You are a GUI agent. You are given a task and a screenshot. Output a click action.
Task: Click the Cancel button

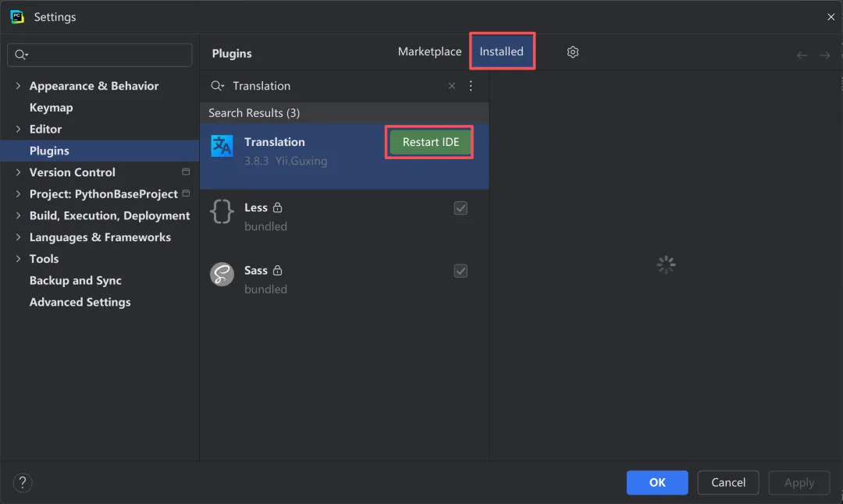(728, 482)
